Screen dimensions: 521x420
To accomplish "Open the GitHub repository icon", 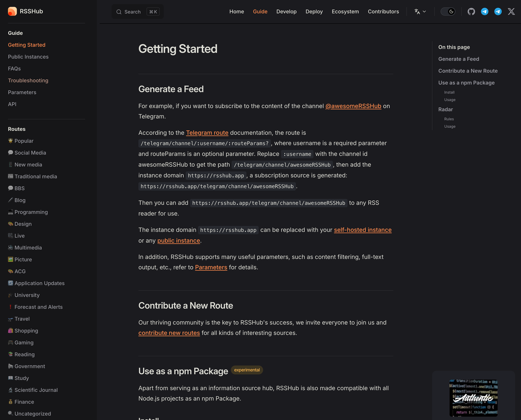I will click(x=471, y=12).
